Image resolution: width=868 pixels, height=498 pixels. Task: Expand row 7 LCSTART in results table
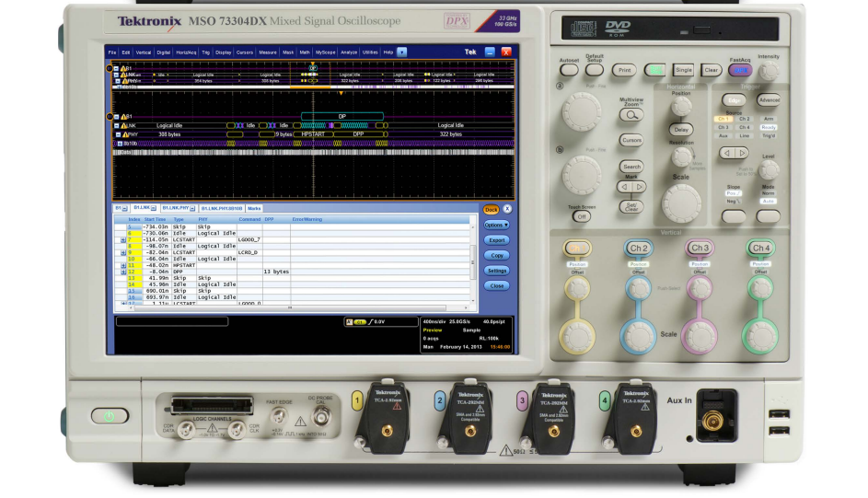click(123, 240)
